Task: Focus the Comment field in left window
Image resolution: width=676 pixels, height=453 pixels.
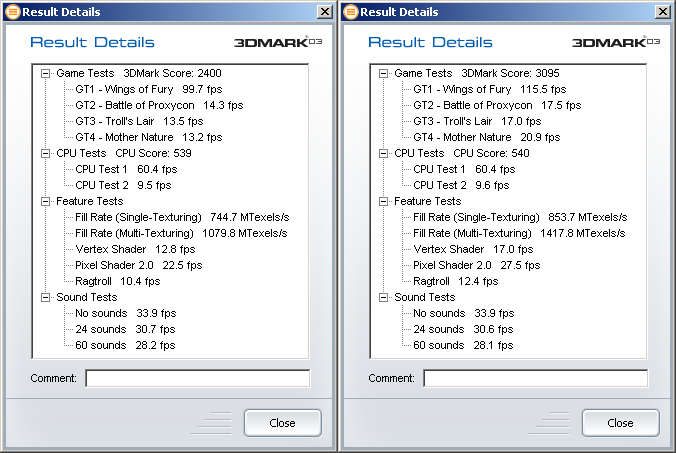Action: (x=198, y=378)
